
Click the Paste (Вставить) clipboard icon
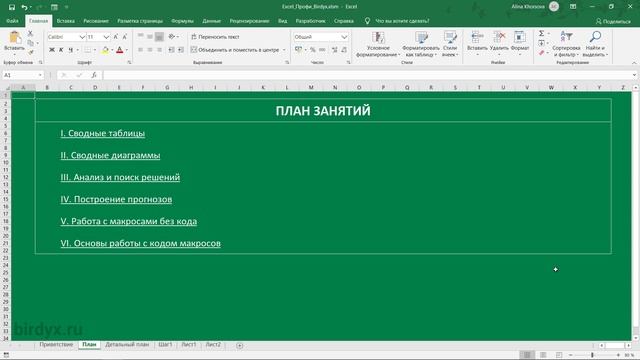[15, 38]
